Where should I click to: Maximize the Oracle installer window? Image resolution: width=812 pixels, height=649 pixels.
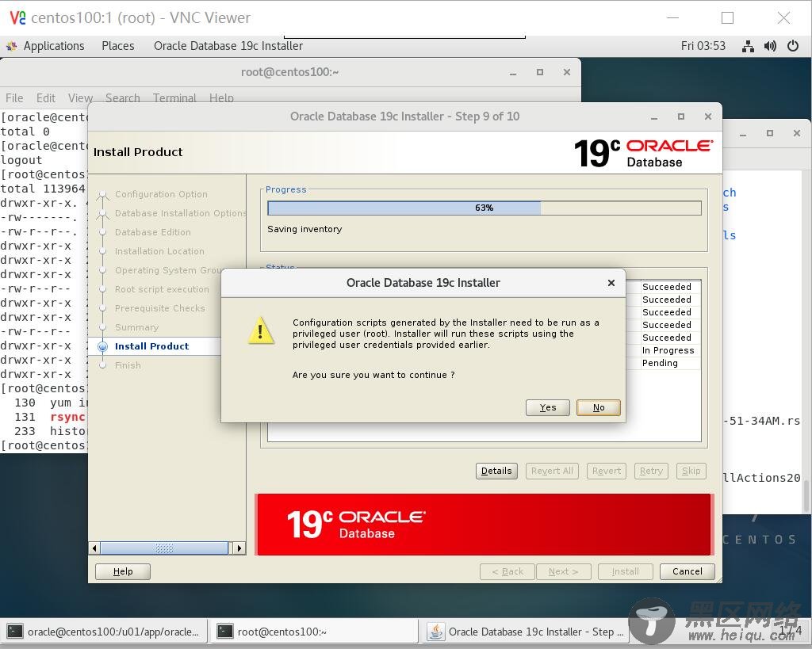click(681, 117)
